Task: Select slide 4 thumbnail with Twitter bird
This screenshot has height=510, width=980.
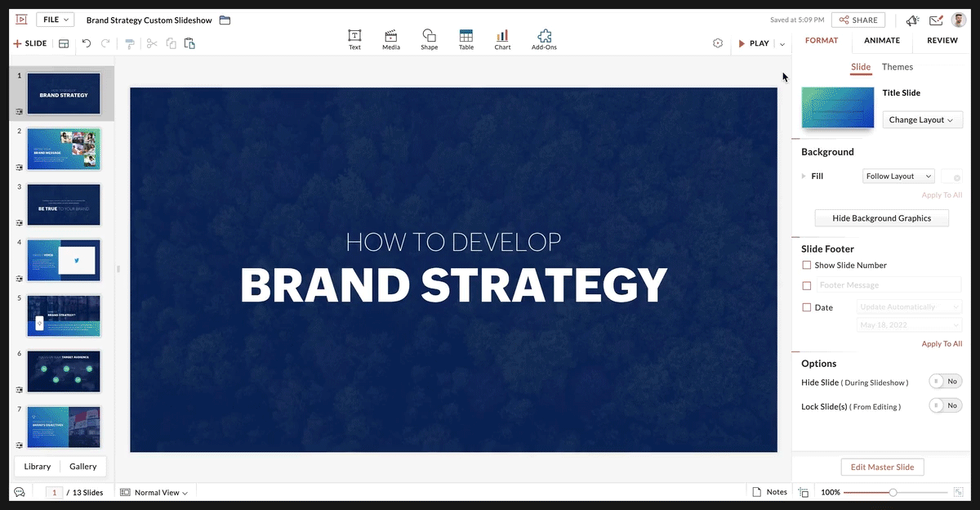Action: point(64,260)
